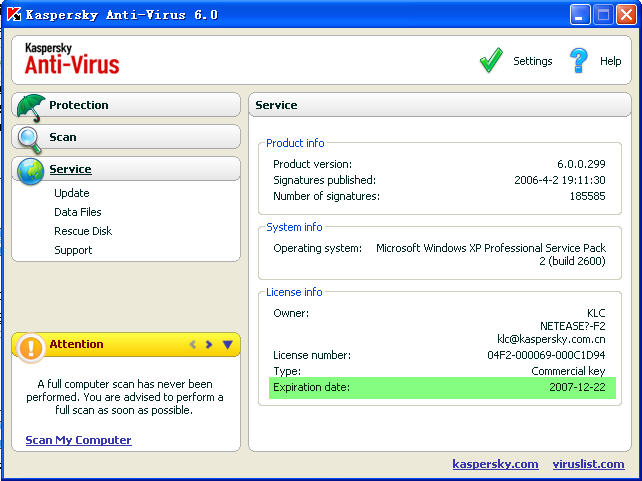This screenshot has width=642, height=481.
Task: Open the Settings text link
Action: pos(532,61)
